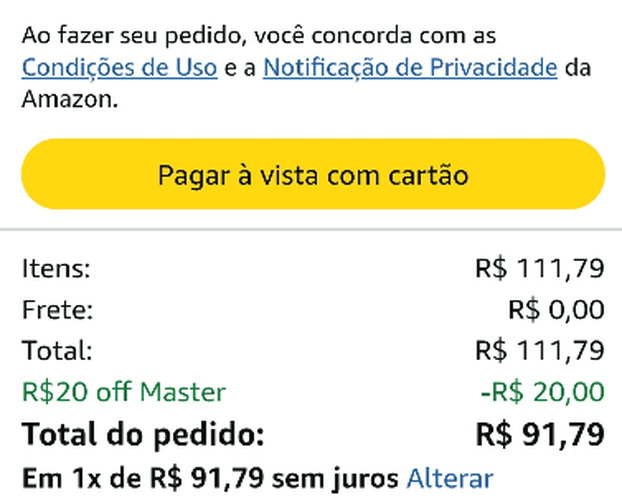This screenshot has height=500, width=622.
Task: Click Alterar to change installments
Action: coord(449,478)
